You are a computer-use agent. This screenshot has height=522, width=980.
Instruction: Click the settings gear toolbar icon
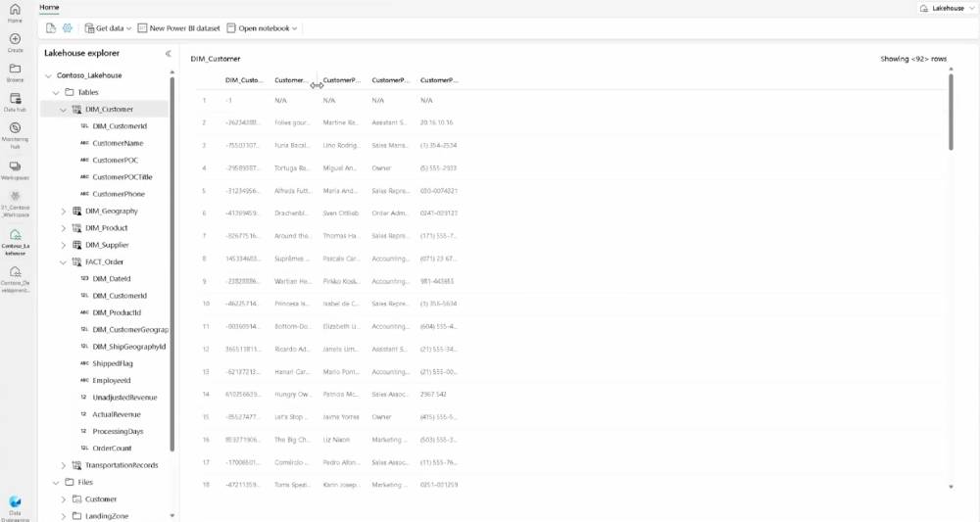point(68,28)
